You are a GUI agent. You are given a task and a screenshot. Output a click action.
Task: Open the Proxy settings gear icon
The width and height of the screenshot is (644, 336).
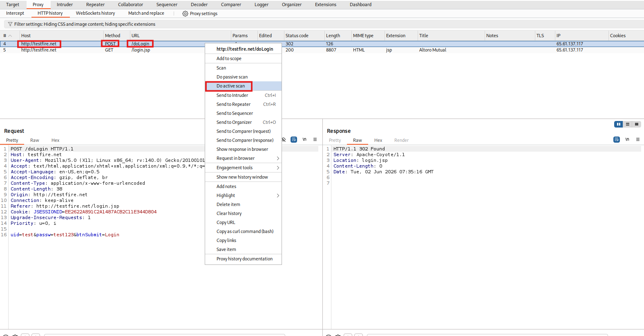185,13
